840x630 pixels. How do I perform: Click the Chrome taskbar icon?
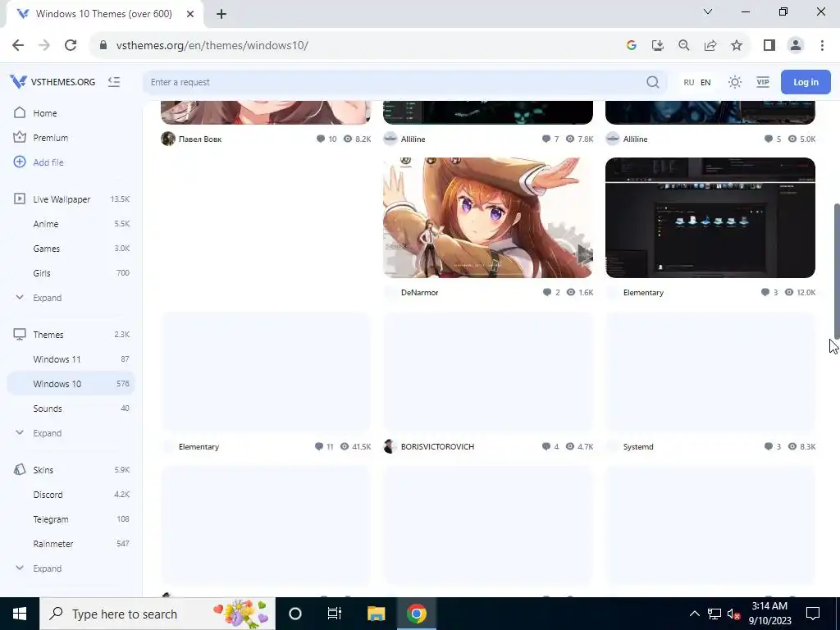coord(416,614)
